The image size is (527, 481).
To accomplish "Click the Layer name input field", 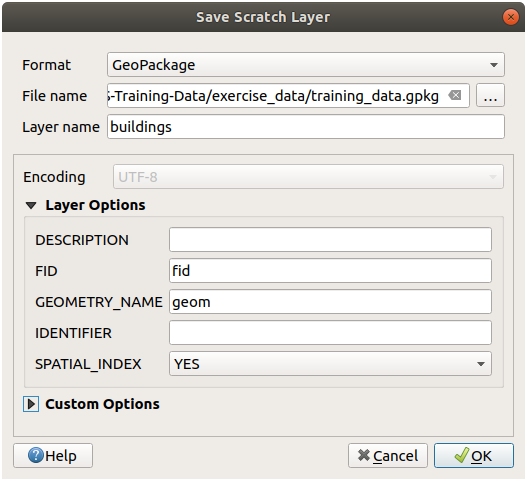I will [306, 127].
